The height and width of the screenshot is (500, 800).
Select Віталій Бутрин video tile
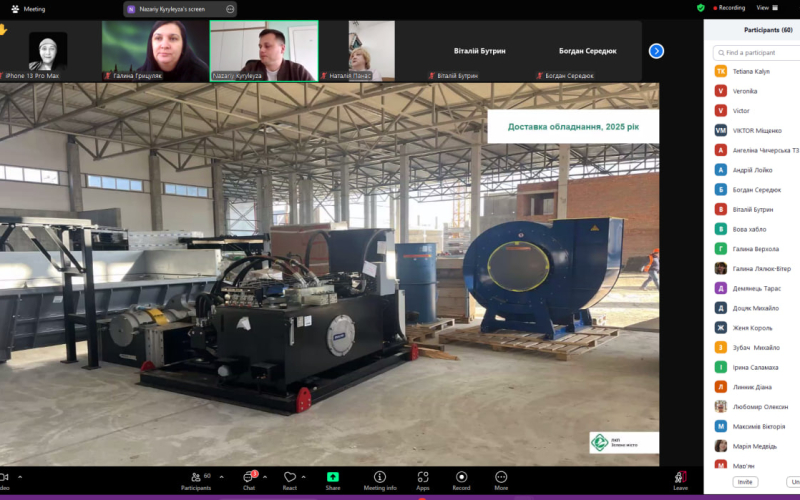click(480, 51)
